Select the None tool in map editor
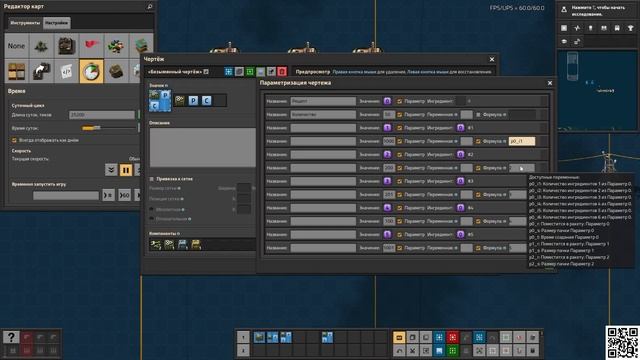The width and height of the screenshot is (640, 360). pos(16,46)
